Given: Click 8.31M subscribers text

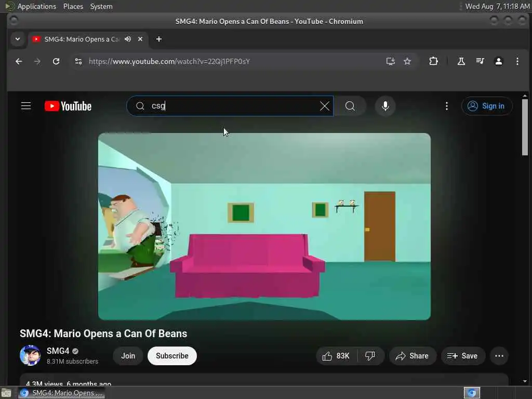Looking at the screenshot, I should click(x=72, y=362).
